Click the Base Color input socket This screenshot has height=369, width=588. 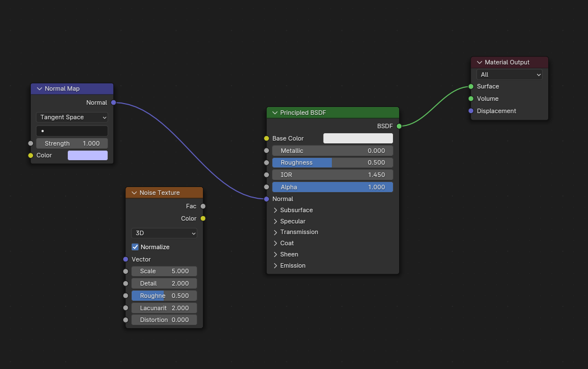266,138
